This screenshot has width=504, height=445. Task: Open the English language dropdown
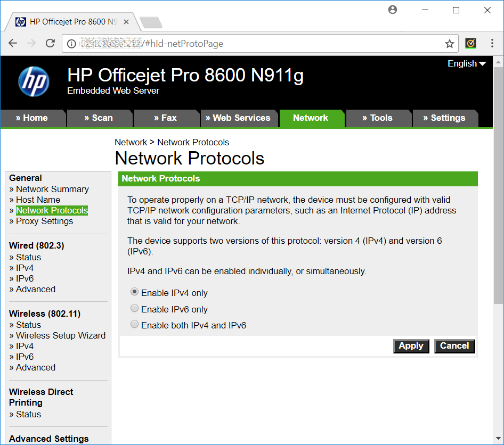[x=467, y=63]
